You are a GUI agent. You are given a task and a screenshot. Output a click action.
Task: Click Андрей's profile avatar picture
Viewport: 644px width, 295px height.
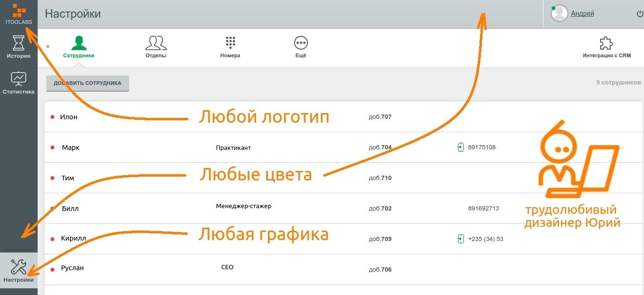pyautogui.click(x=559, y=13)
